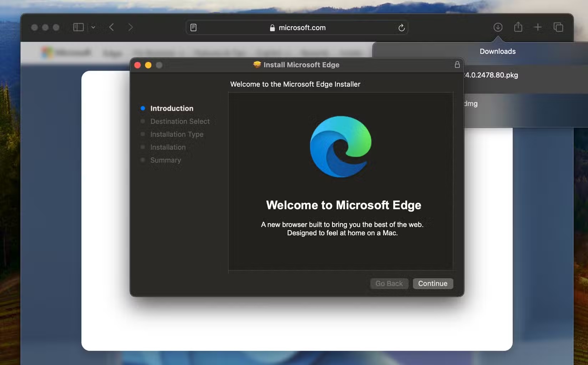Click Safari's Share icon
588x365 pixels.
coord(518,27)
